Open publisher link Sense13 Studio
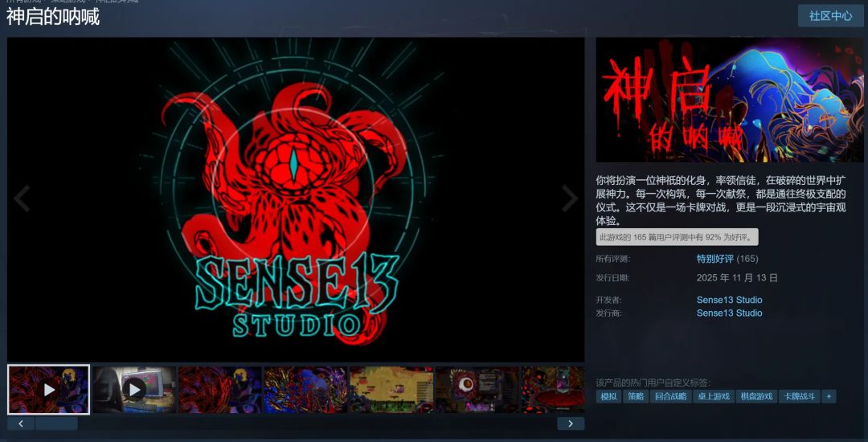 (x=729, y=313)
